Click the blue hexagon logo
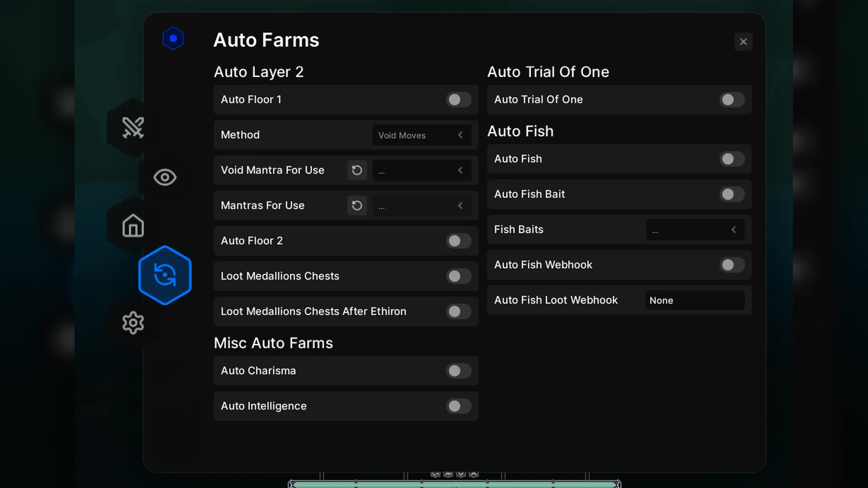Screen dimensions: 868x488 click(173, 38)
